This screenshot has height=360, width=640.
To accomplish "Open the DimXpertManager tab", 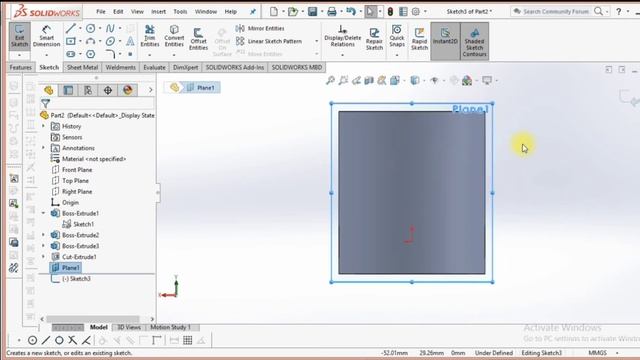I will [x=108, y=90].
